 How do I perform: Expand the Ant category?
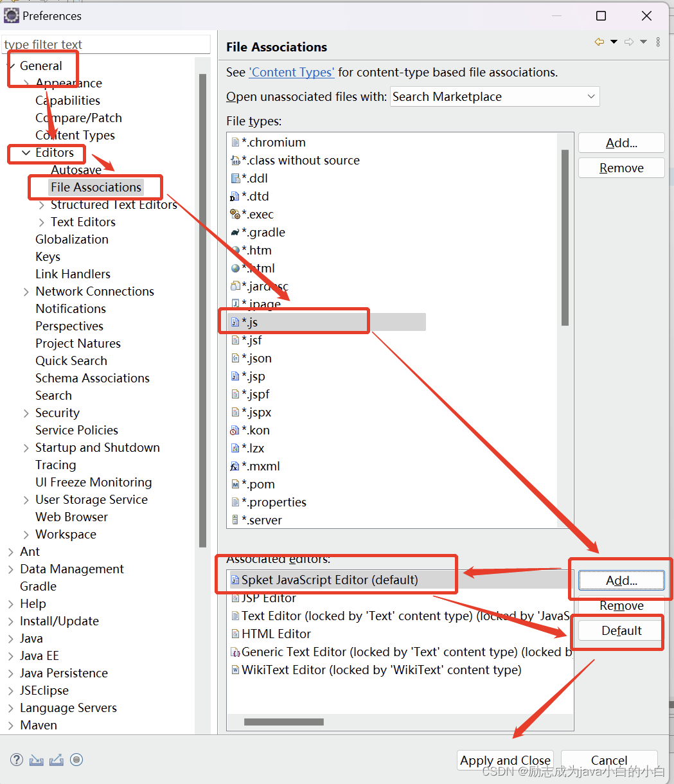(x=11, y=552)
